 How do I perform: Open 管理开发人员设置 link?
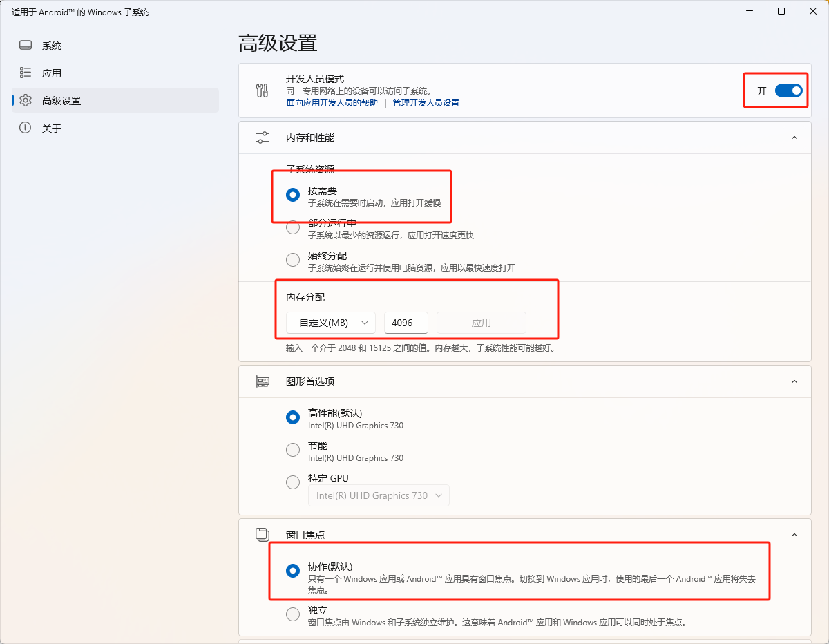[426, 103]
